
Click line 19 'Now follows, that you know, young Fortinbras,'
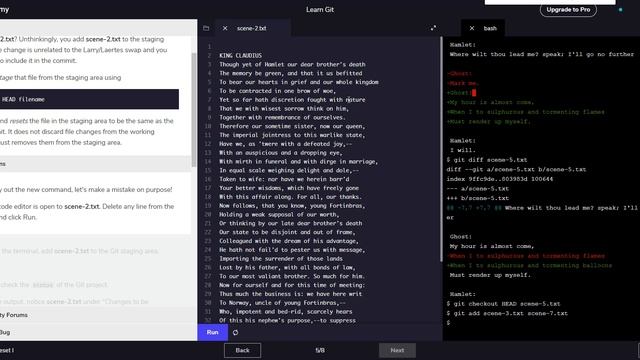tap(292, 206)
